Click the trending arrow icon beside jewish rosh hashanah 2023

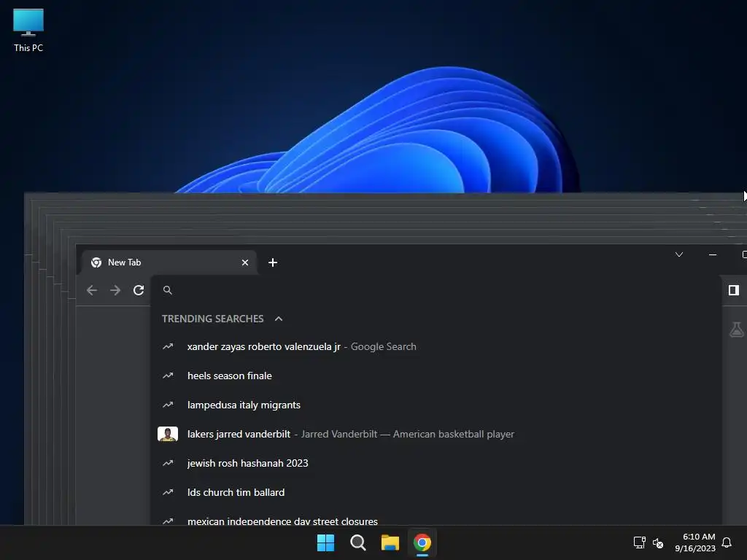[168, 463]
